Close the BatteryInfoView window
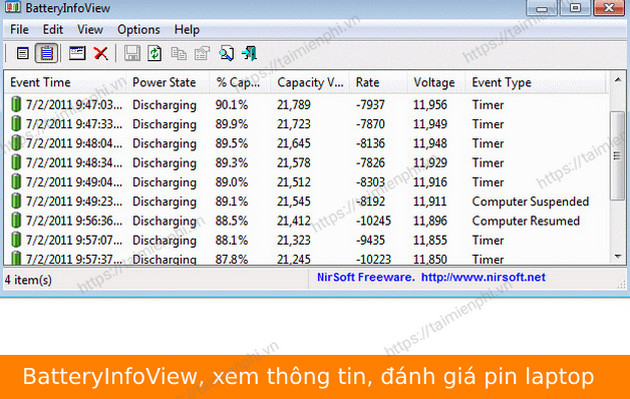Viewport: 630px width, 399px height. (x=609, y=8)
